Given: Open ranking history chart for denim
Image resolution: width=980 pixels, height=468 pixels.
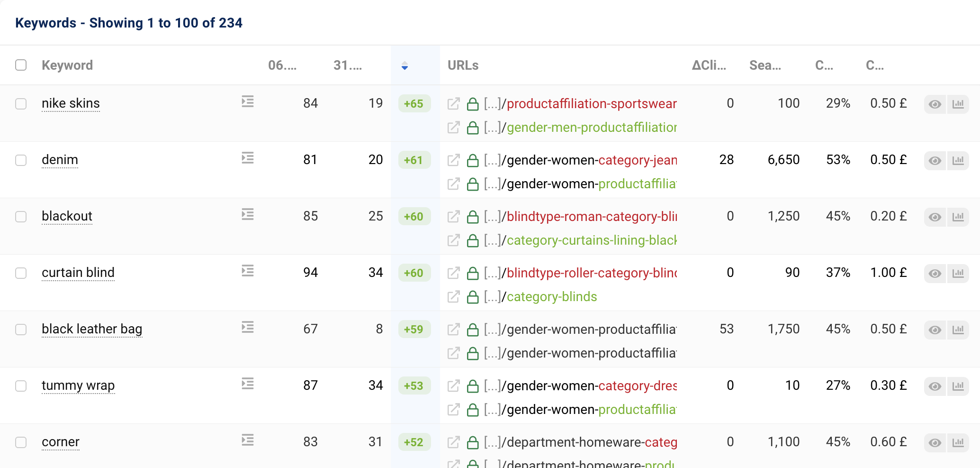Looking at the screenshot, I should coord(958,161).
